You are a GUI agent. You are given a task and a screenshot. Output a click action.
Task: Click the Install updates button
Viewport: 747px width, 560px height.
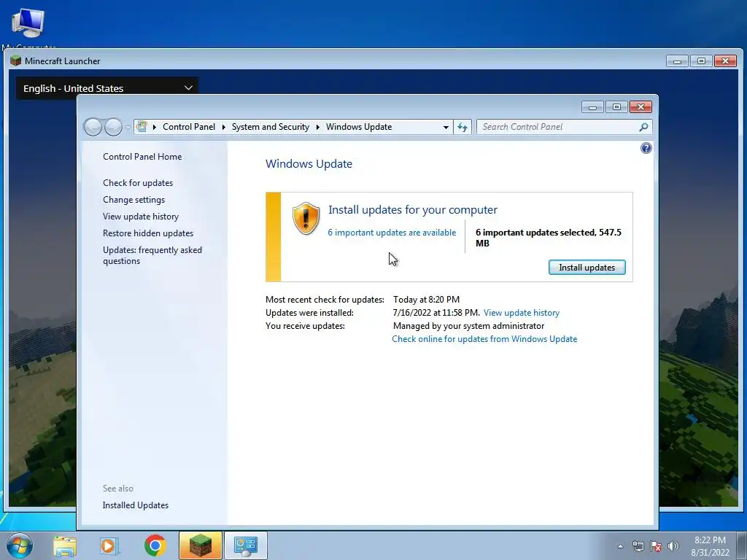(587, 267)
